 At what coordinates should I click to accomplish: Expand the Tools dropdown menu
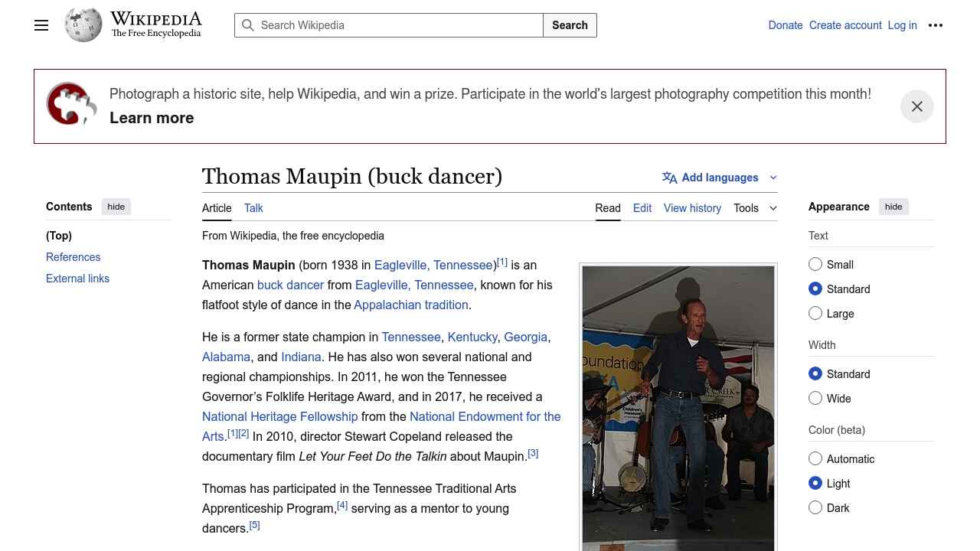coord(755,208)
